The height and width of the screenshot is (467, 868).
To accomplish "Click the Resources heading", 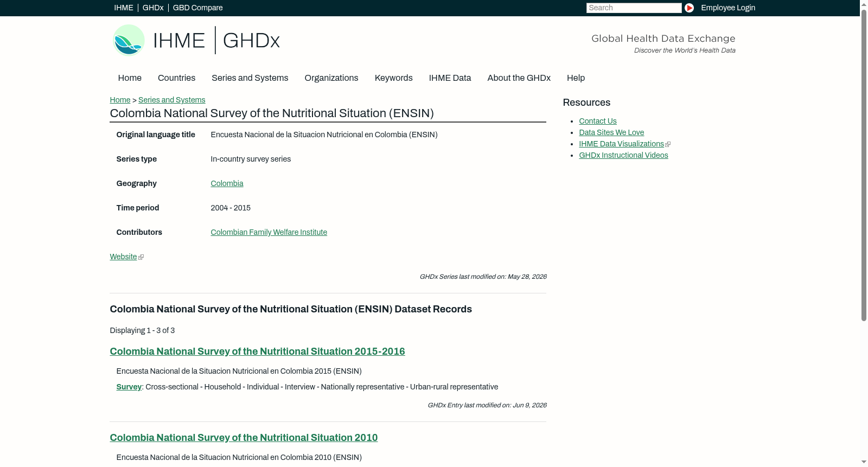I will (586, 103).
